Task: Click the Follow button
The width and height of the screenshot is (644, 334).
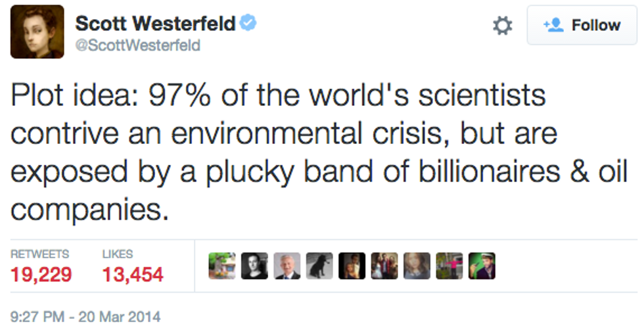Action: pos(583,26)
